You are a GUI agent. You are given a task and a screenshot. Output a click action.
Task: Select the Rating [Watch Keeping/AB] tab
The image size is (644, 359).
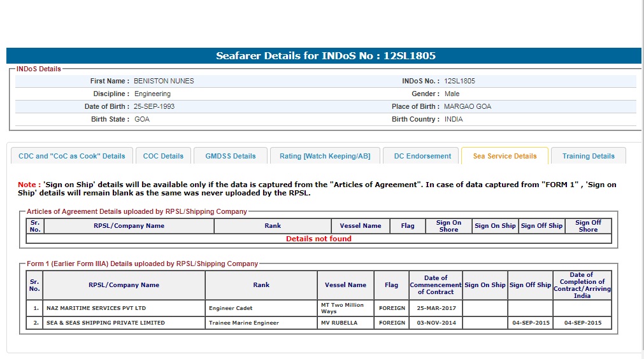point(325,156)
